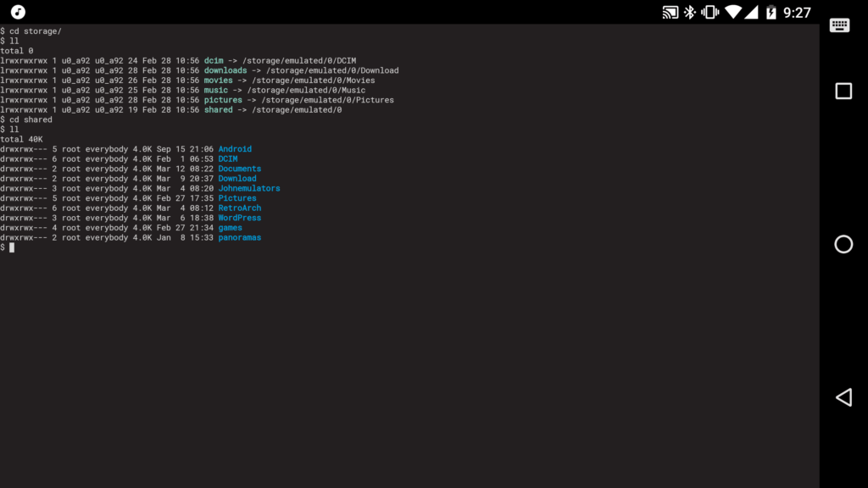Tap the cast screen status icon
Screen dimensions: 868x488
point(670,12)
